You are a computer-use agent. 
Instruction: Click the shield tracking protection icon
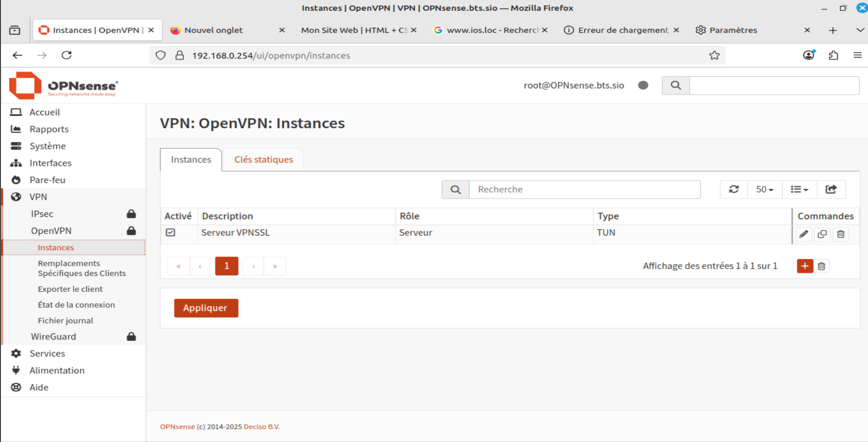click(161, 55)
